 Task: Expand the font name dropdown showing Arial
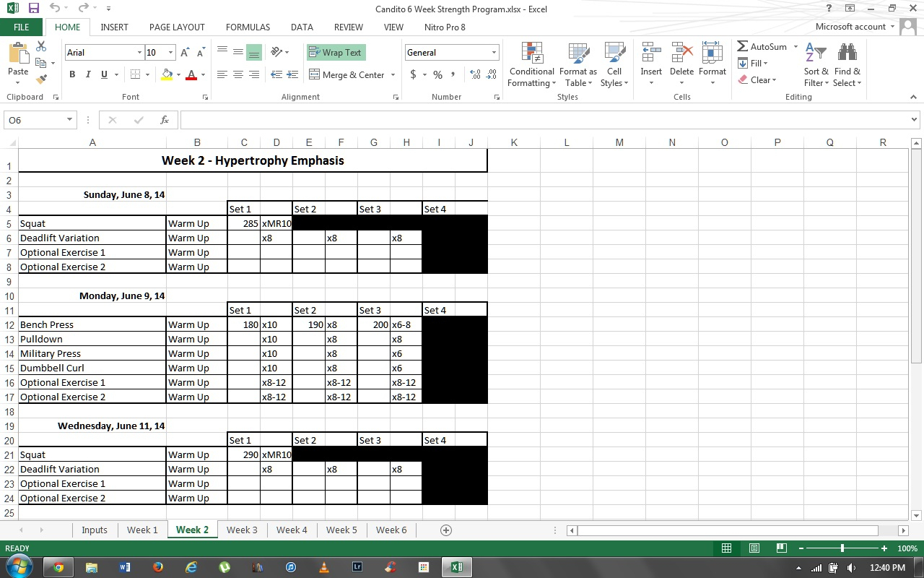tap(139, 53)
